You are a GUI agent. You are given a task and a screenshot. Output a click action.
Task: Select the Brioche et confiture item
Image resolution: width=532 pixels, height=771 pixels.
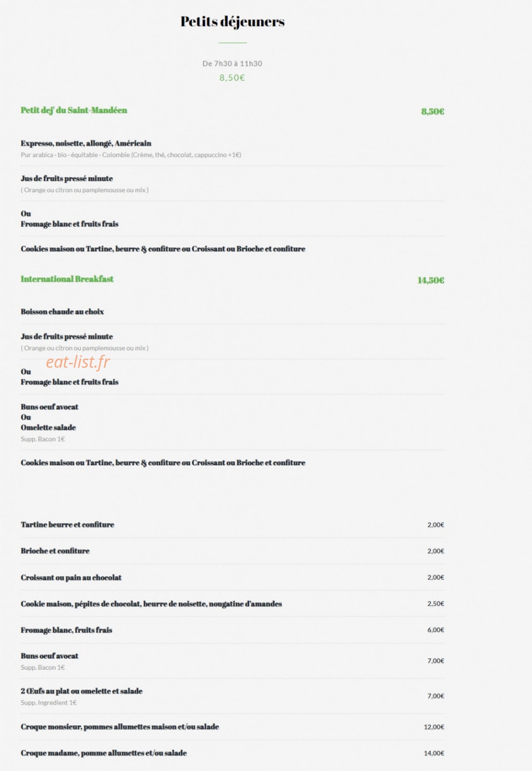(x=55, y=551)
